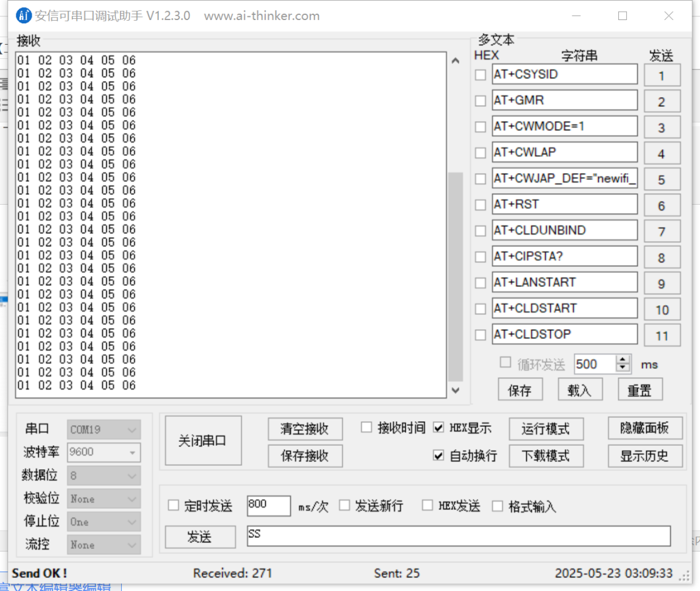This screenshot has height=591, width=700.
Task: Click the 500 ms loop interval field
Action: [x=595, y=364]
